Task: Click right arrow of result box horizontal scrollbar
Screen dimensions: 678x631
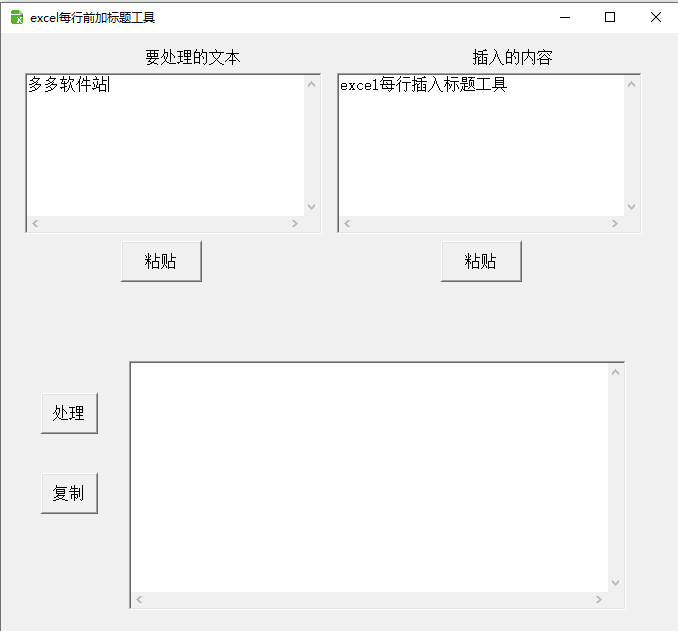Action: click(599, 599)
